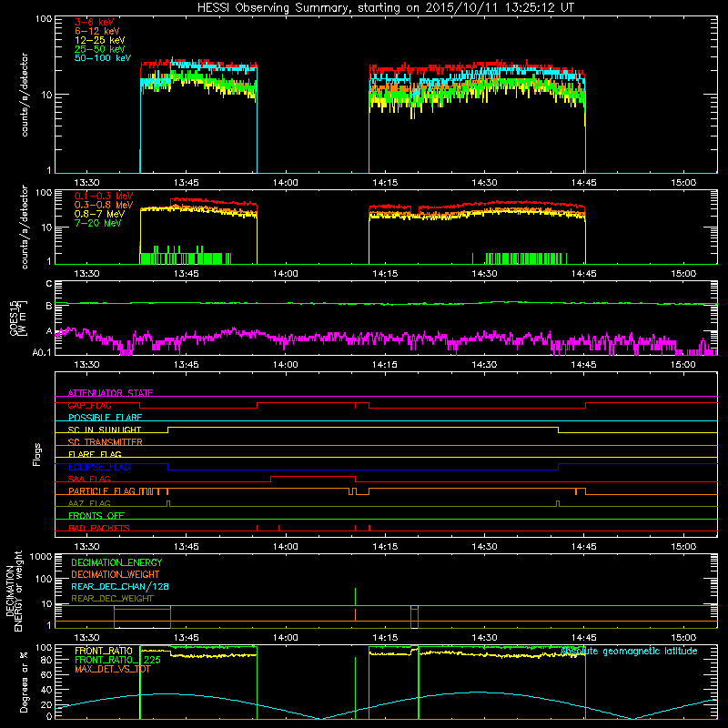Click the decimation energy spike near 14:10
This screenshot has width=728, height=728.
tap(355, 597)
